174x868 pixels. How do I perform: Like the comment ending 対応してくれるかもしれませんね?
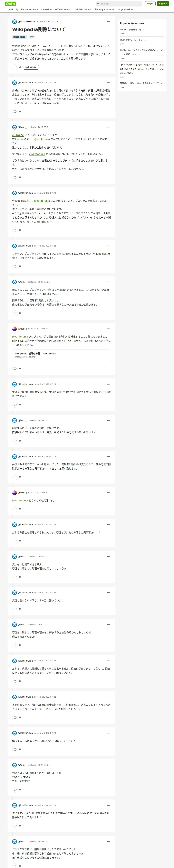(x=15, y=177)
